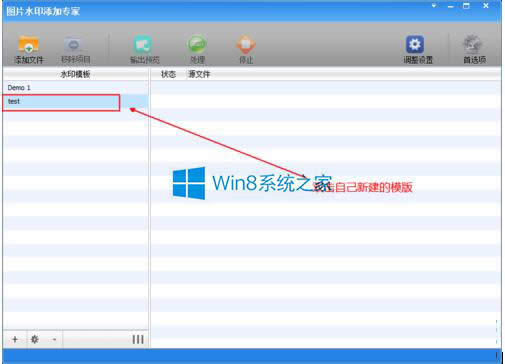This screenshot has width=505, height=364.
Task: Minimize the 图片水印添加专家 window
Action: (x=451, y=6)
